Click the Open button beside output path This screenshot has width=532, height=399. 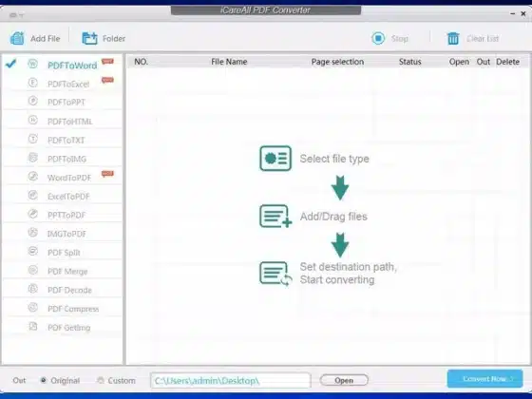tap(344, 380)
